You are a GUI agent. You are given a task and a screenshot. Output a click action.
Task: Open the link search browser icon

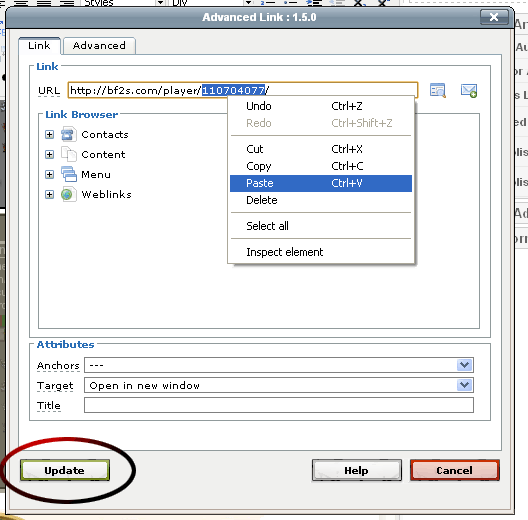pyautogui.click(x=438, y=90)
